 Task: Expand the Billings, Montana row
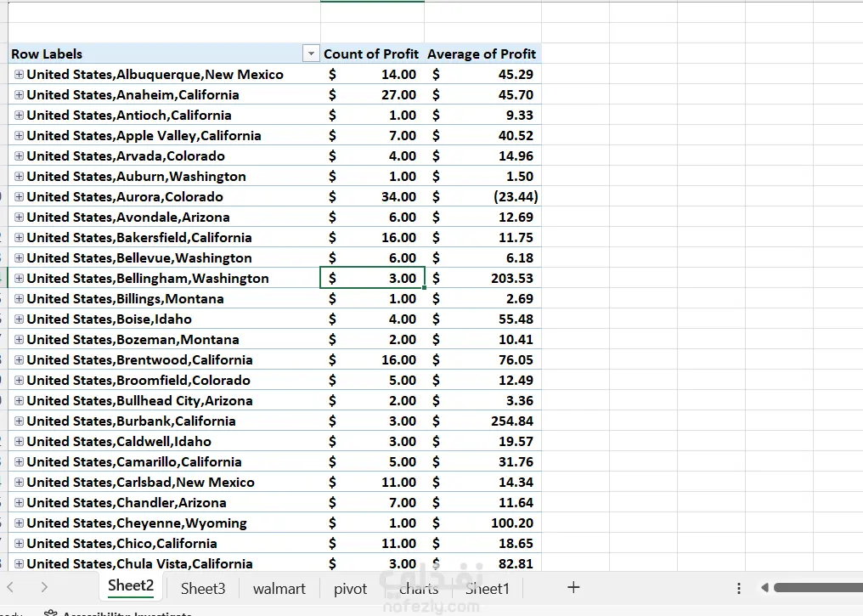click(x=19, y=298)
